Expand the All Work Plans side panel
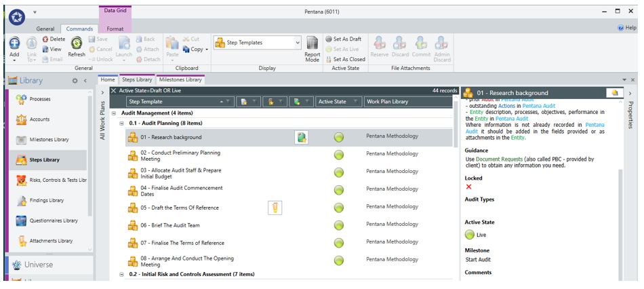The image size is (644, 289). click(102, 92)
